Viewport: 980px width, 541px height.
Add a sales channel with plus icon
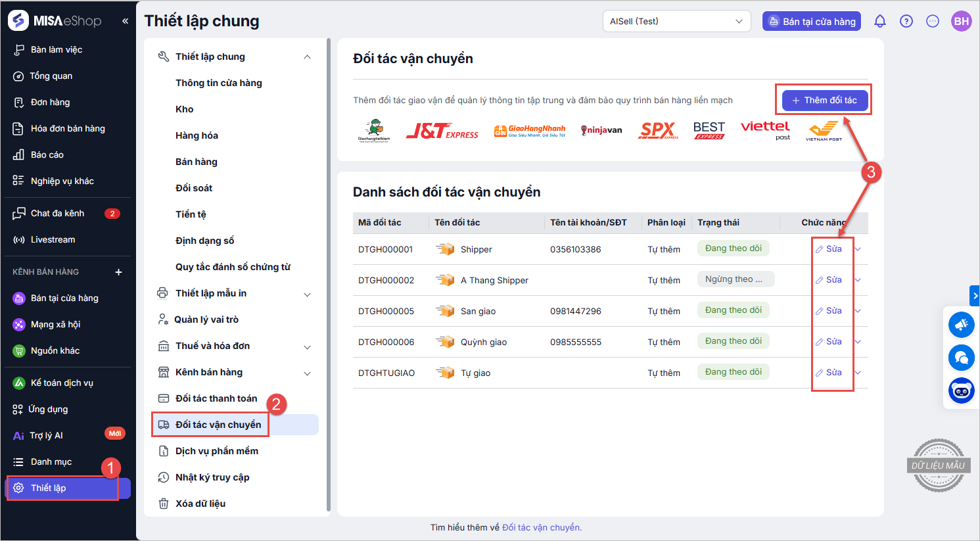pyautogui.click(x=119, y=272)
